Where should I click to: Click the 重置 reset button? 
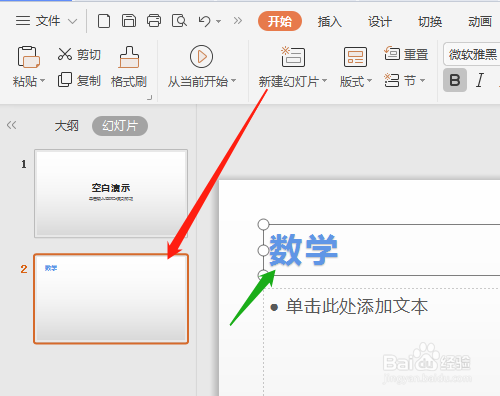tap(406, 54)
